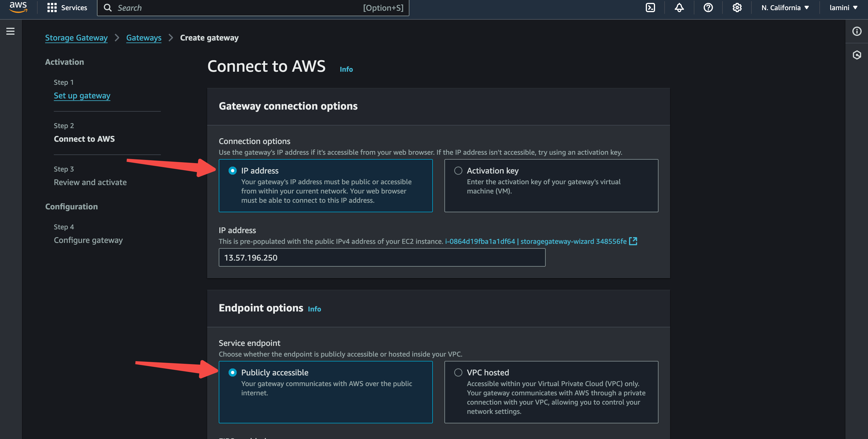This screenshot has height=439, width=868.
Task: Open the notifications bell
Action: pyautogui.click(x=679, y=8)
